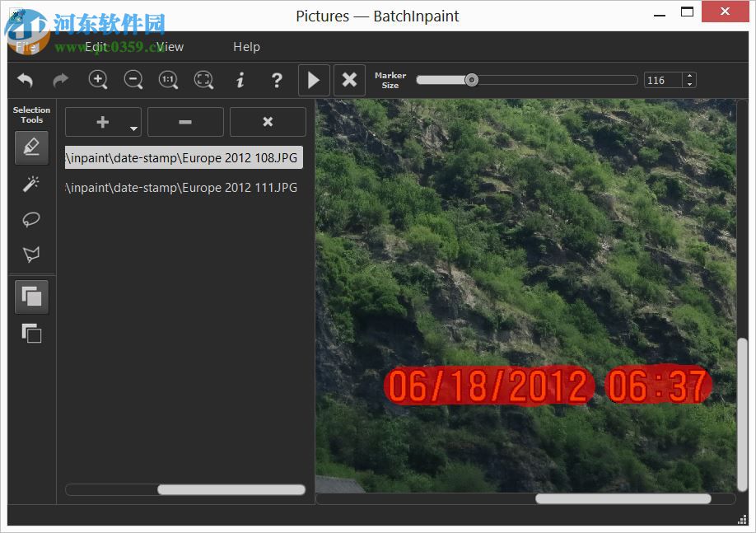Image resolution: width=756 pixels, height=533 pixels.
Task: Click the fit-to-window zoom icon
Action: pos(203,80)
